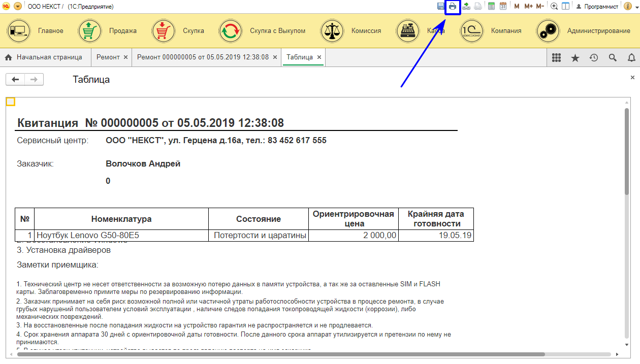
Task: Click the cash register Касса icon
Action: (x=408, y=31)
